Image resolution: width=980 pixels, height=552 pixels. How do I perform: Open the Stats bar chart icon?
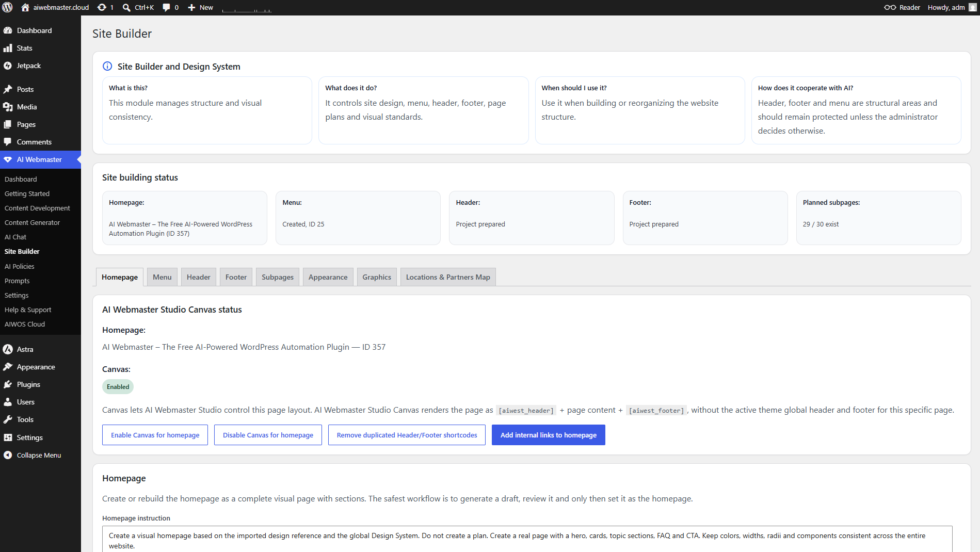tap(8, 48)
